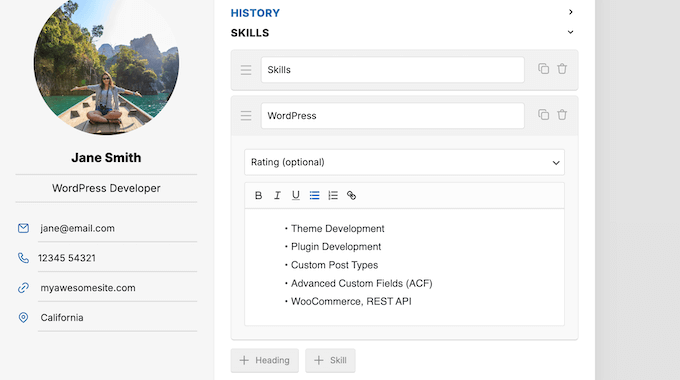Edit the WordPress Developer job title
The height and width of the screenshot is (380, 680).
pos(106,188)
